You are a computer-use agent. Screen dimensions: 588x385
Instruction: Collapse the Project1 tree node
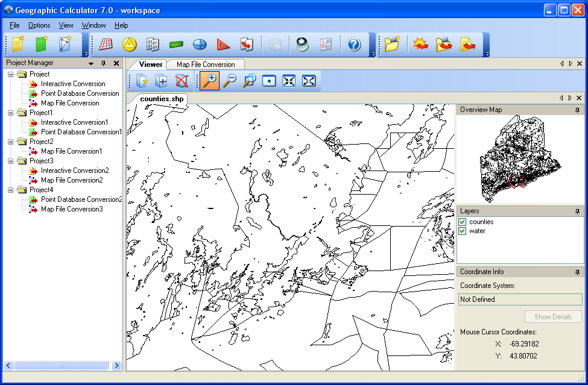click(11, 113)
